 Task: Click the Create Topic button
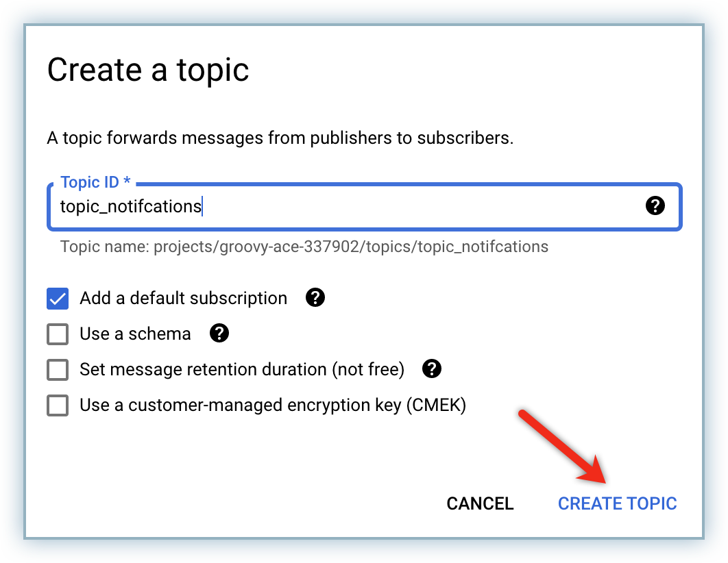617,503
